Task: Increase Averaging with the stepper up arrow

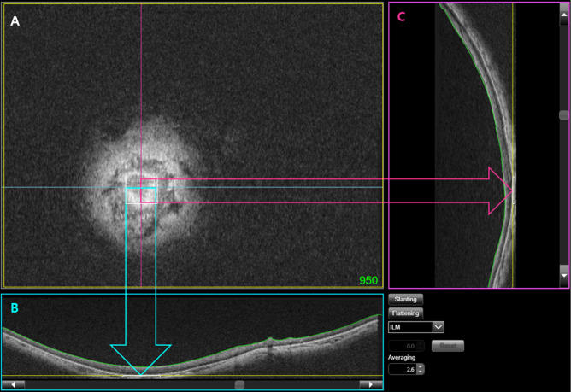Action: point(421,366)
